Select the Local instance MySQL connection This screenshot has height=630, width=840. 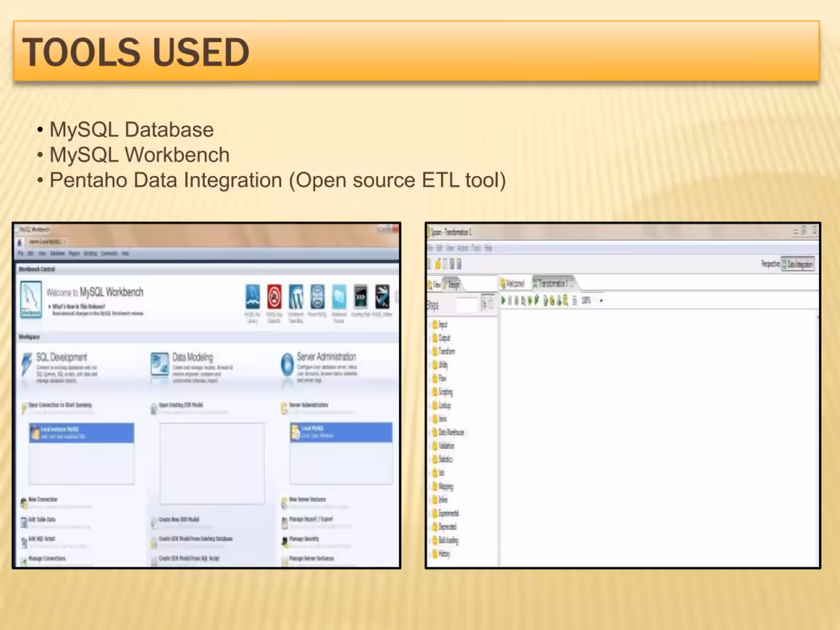(81, 432)
